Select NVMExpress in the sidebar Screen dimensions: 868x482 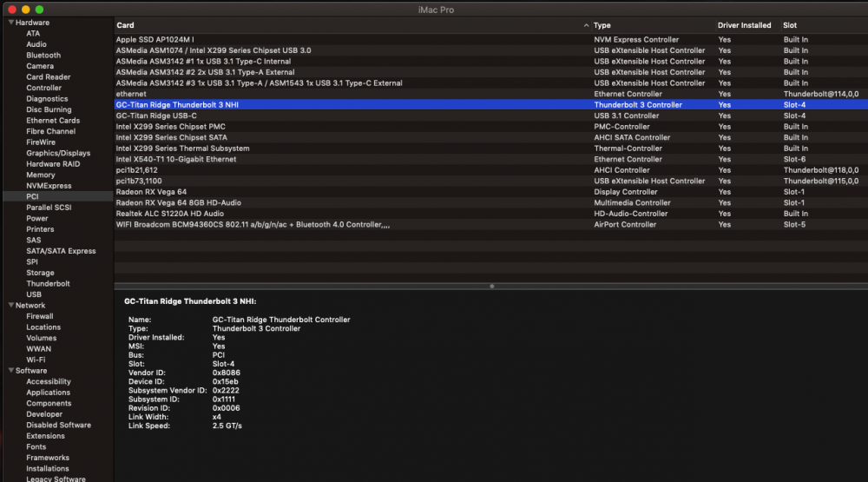pos(49,186)
